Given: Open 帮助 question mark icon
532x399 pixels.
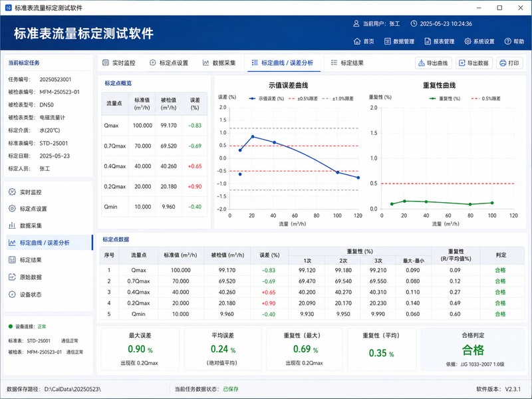Looking at the screenshot, I should click(507, 41).
